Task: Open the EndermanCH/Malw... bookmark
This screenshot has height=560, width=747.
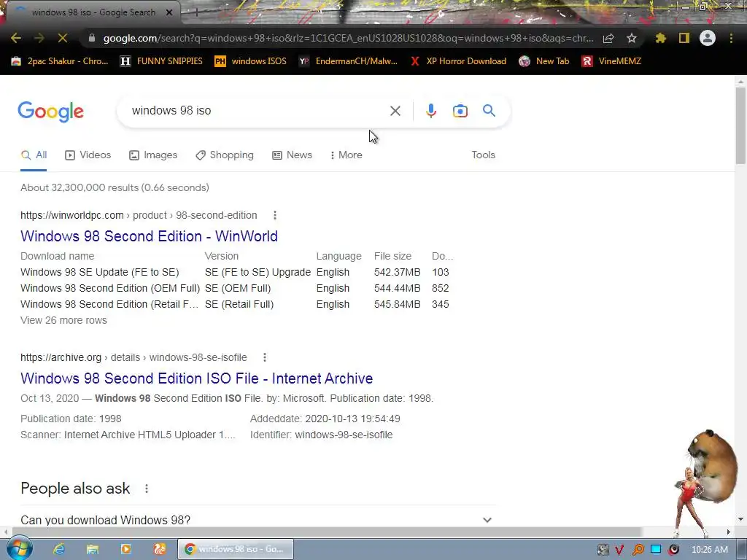Action: (x=348, y=61)
